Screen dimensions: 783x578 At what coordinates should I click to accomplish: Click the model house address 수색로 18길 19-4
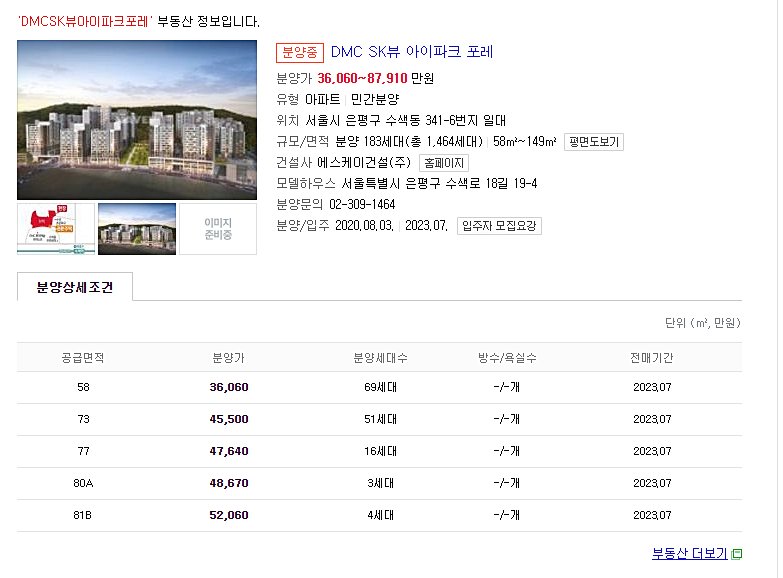[491, 183]
